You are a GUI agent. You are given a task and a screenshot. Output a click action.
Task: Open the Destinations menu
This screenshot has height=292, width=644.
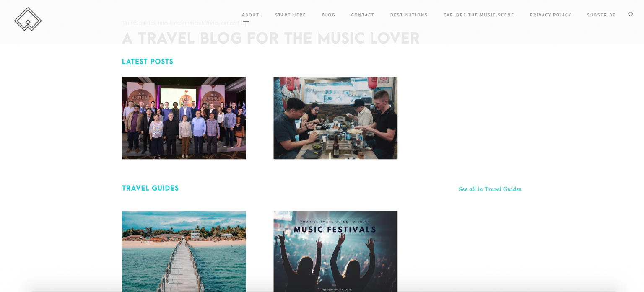pos(409,15)
